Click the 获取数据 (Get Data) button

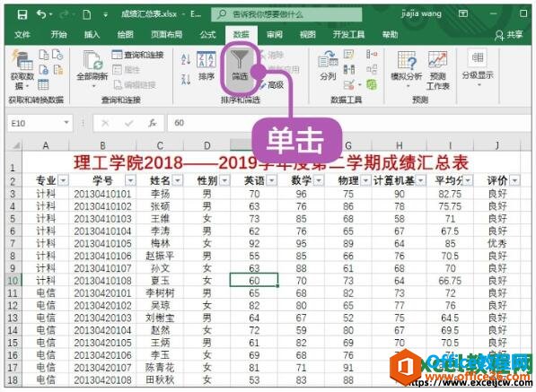point(22,69)
